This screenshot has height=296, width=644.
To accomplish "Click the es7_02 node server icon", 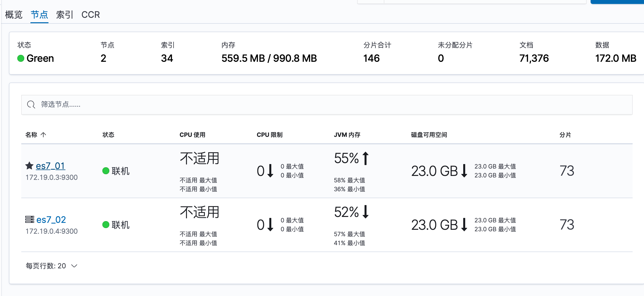I will click(x=29, y=219).
